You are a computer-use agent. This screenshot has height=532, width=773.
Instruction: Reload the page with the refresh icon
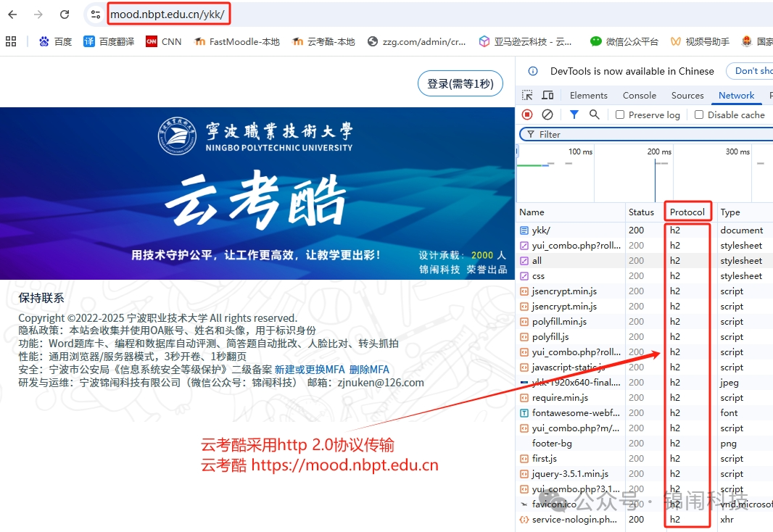click(x=65, y=14)
